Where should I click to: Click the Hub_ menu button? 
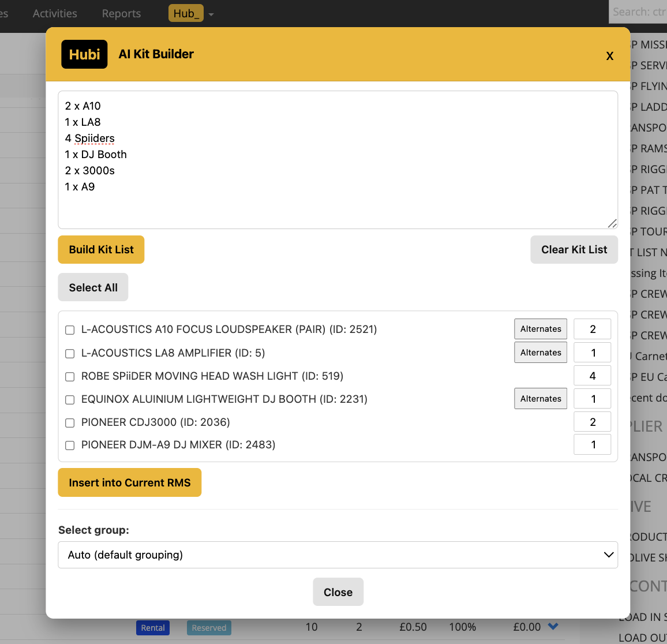pos(186,13)
